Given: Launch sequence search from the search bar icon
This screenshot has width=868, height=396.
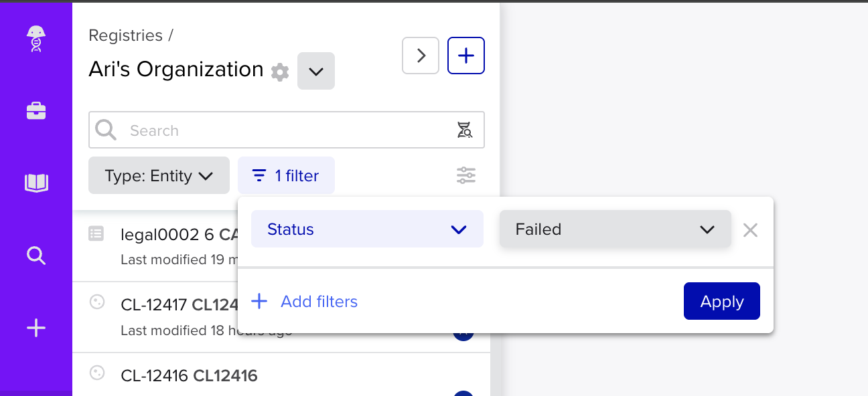Looking at the screenshot, I should (465, 130).
